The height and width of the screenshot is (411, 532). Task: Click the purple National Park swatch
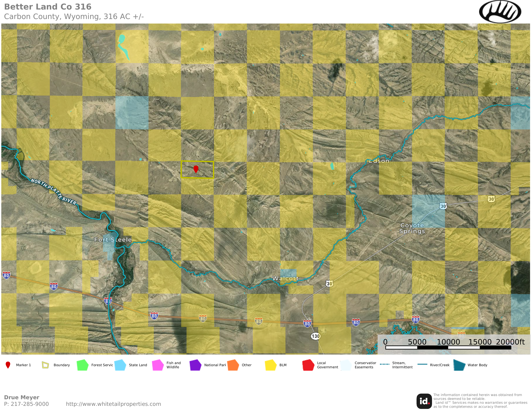(195, 365)
